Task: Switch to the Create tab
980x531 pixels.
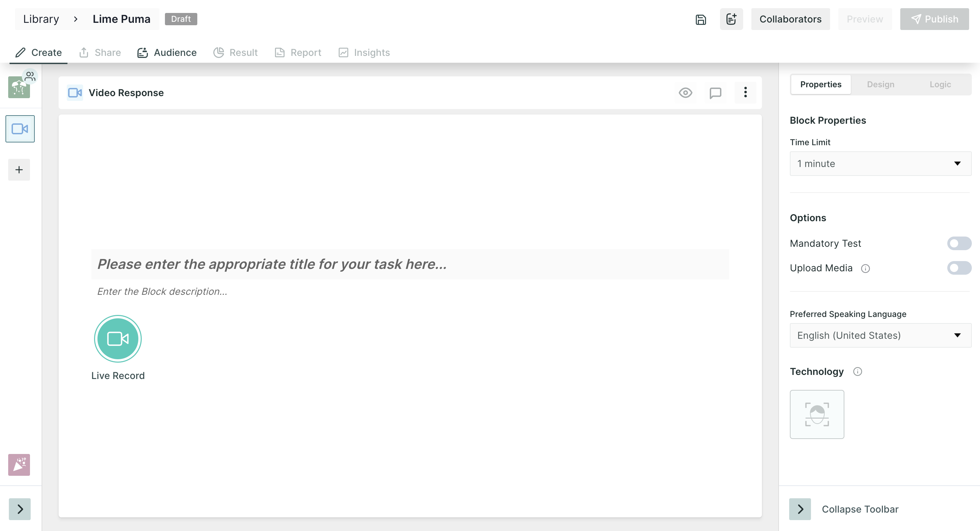Action: (x=39, y=52)
